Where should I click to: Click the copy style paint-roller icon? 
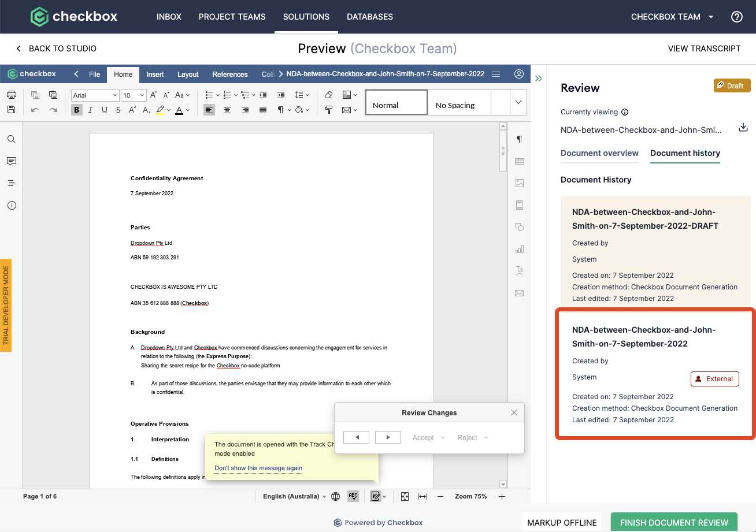coord(328,110)
